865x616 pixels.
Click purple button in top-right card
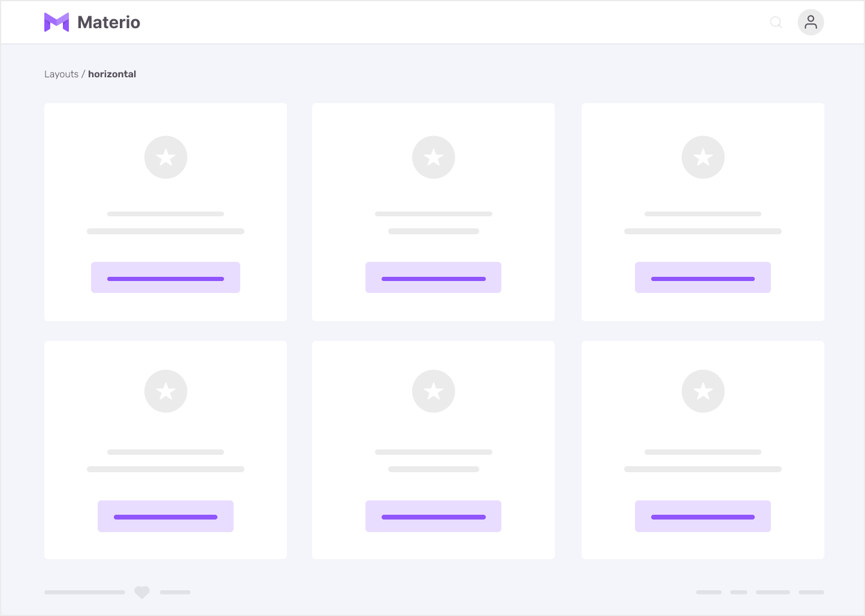pos(703,277)
